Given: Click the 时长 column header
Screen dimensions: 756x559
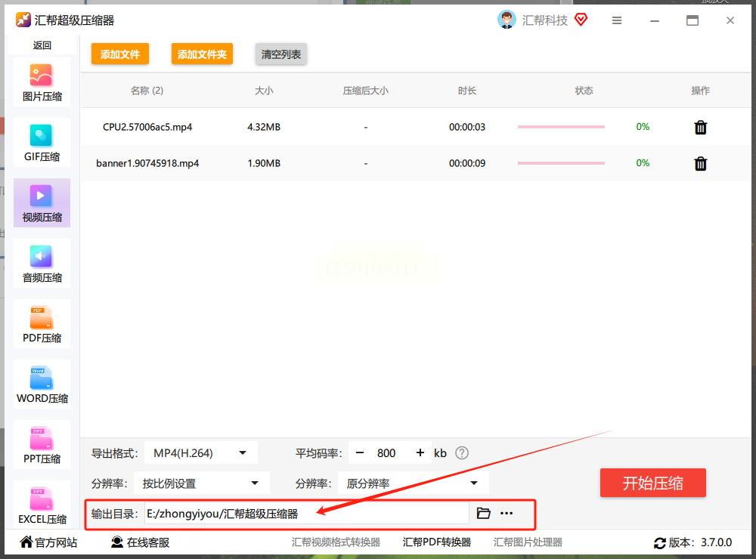Looking at the screenshot, I should pyautogui.click(x=467, y=91).
